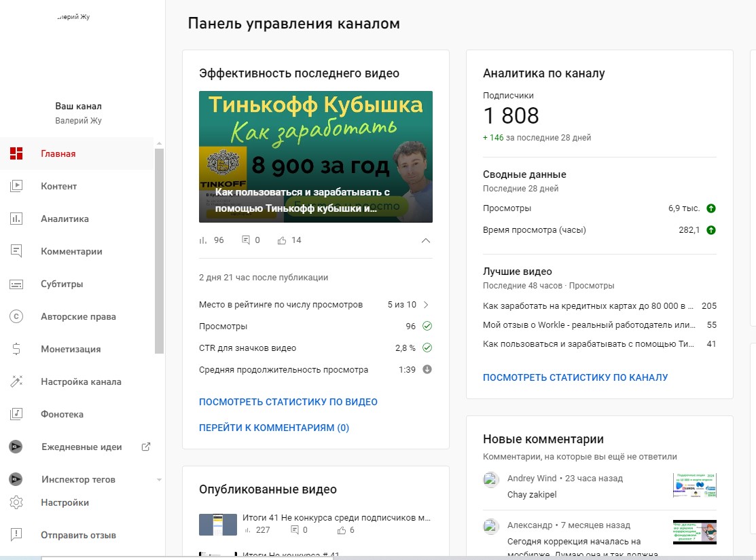756x560 pixels.
Task: Click green check icon next to CTR 2,8 %
Action: tap(427, 348)
